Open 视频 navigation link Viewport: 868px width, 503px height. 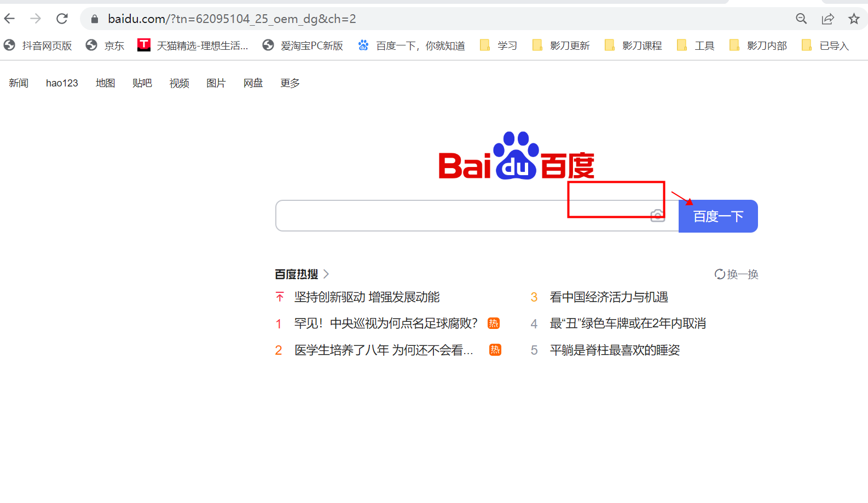(180, 83)
